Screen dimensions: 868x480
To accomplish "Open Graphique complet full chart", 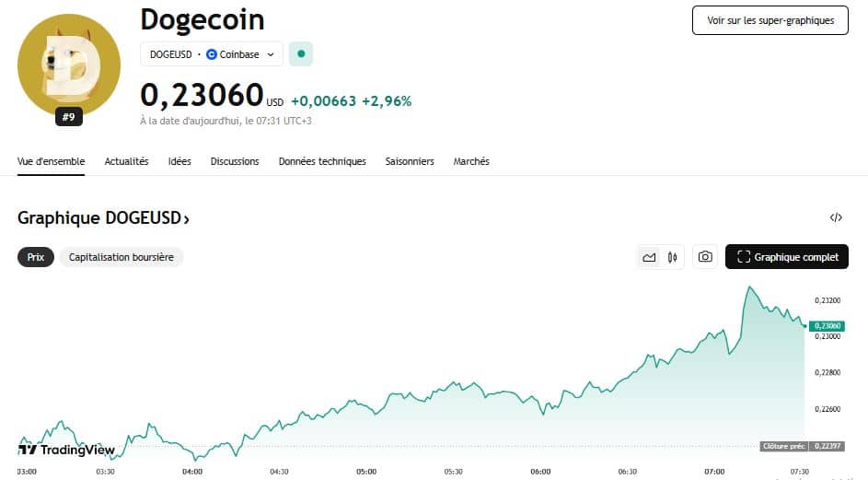I will coord(787,257).
